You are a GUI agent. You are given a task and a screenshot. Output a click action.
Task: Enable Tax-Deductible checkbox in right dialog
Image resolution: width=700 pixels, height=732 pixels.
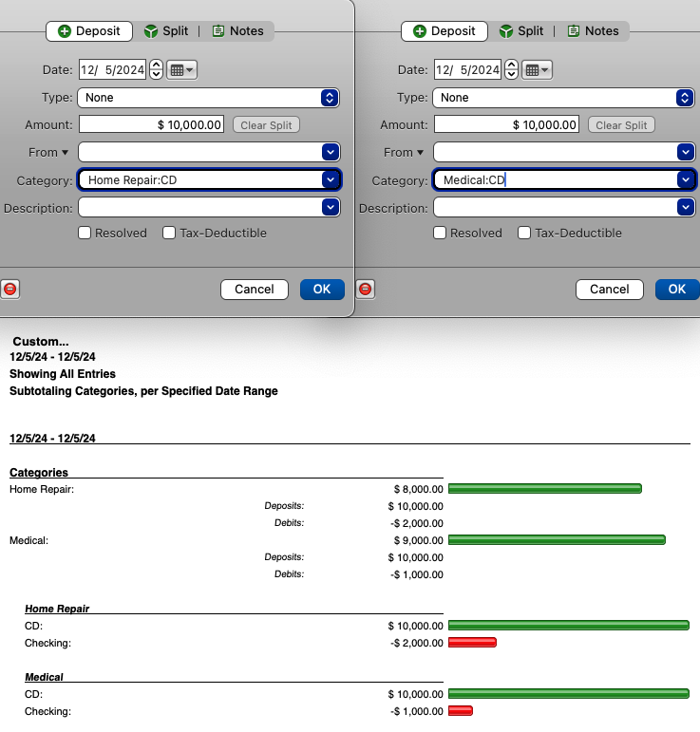[x=524, y=233]
